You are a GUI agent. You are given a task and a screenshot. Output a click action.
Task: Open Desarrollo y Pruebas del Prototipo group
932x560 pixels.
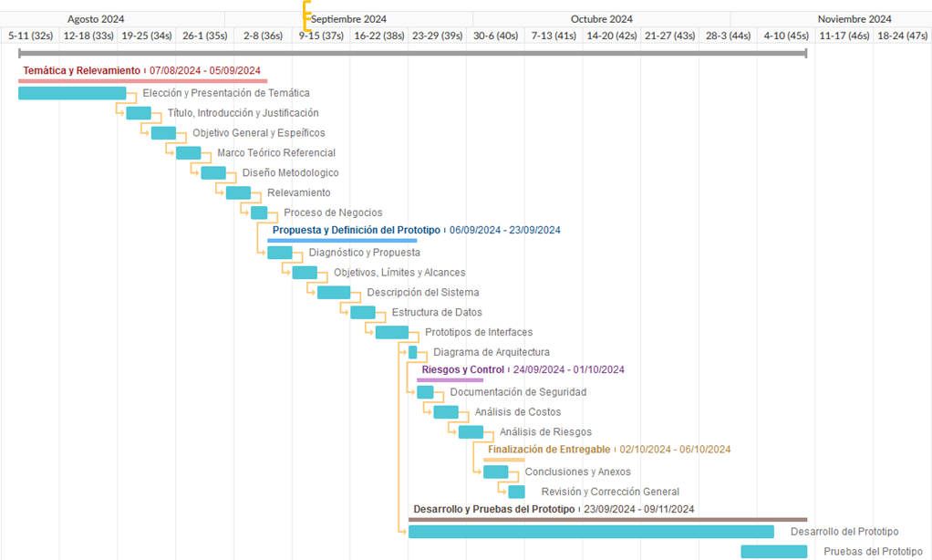(x=493, y=509)
